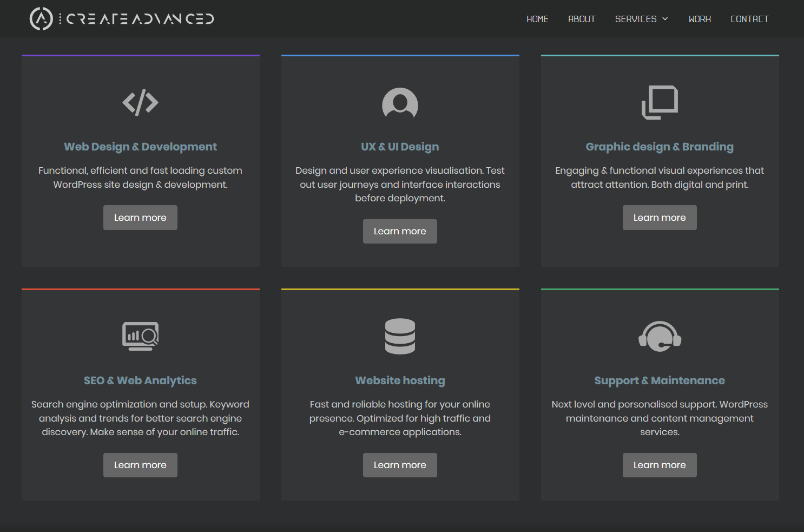The height and width of the screenshot is (532, 804).
Task: Expand the Services dropdown chevron
Action: pyautogui.click(x=665, y=19)
